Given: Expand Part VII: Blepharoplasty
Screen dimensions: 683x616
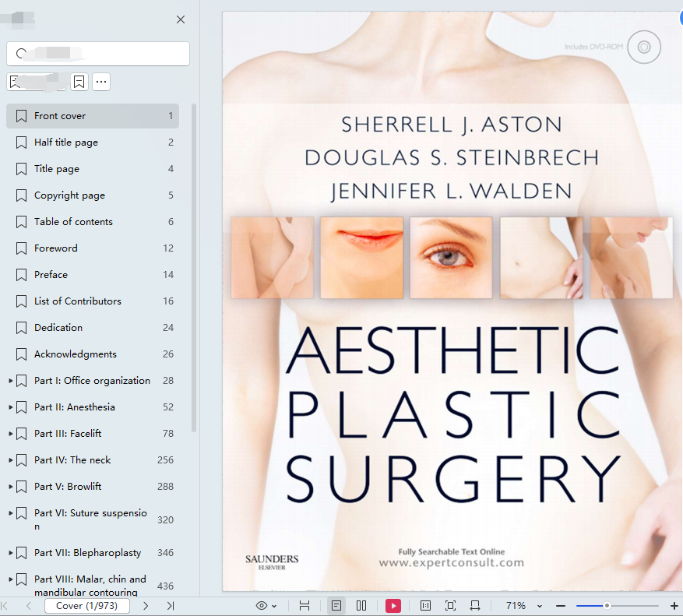Looking at the screenshot, I should coord(10,553).
